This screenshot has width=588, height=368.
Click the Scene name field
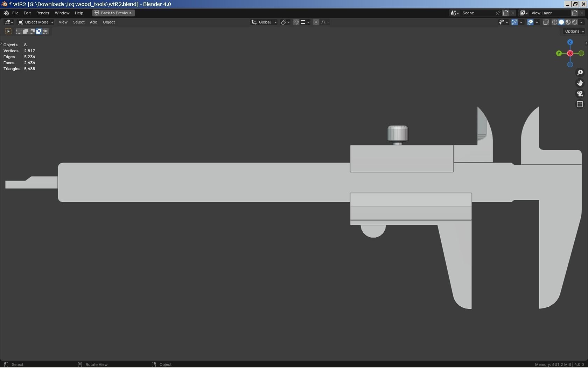pyautogui.click(x=478, y=13)
